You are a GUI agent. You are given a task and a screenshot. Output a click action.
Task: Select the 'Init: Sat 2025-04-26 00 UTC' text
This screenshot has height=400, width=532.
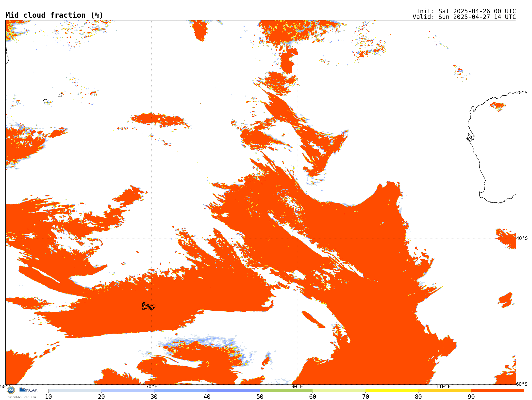[466, 11]
